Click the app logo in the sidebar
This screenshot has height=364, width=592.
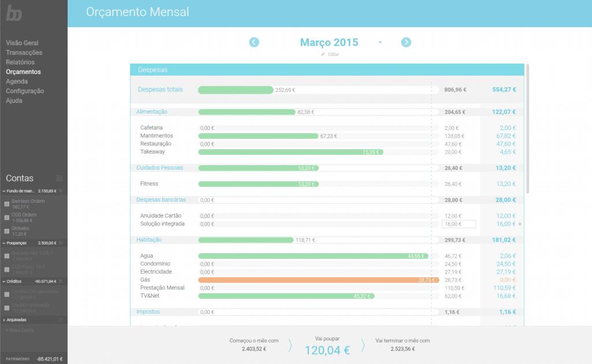[x=14, y=13]
